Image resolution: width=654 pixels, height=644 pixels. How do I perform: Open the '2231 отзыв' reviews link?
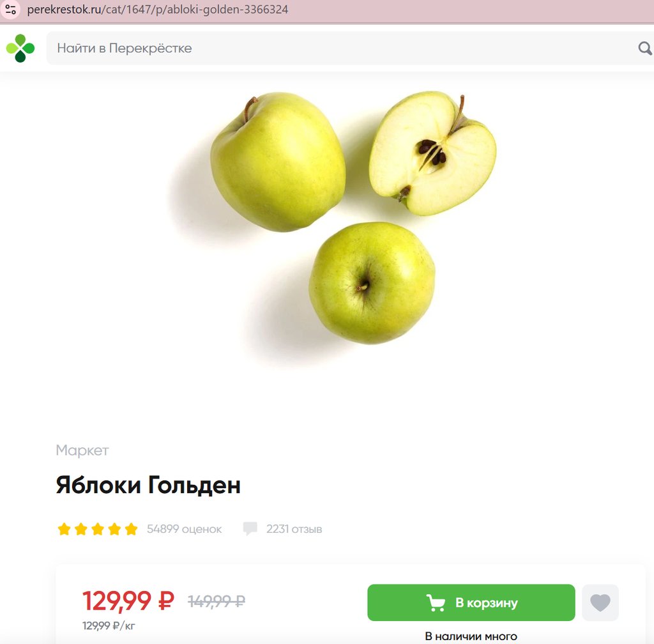click(x=294, y=529)
